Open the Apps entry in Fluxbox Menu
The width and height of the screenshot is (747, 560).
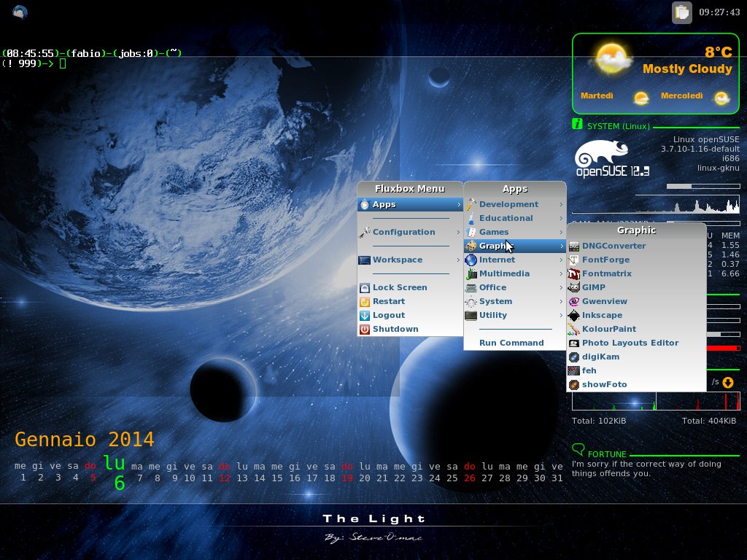click(x=410, y=204)
